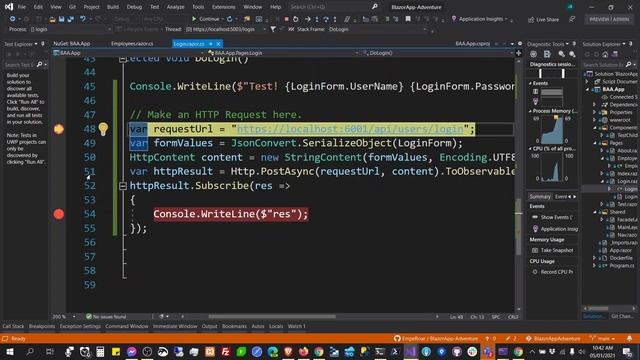
Task: Click the notifications bell in status bar
Action: [x=629, y=338]
